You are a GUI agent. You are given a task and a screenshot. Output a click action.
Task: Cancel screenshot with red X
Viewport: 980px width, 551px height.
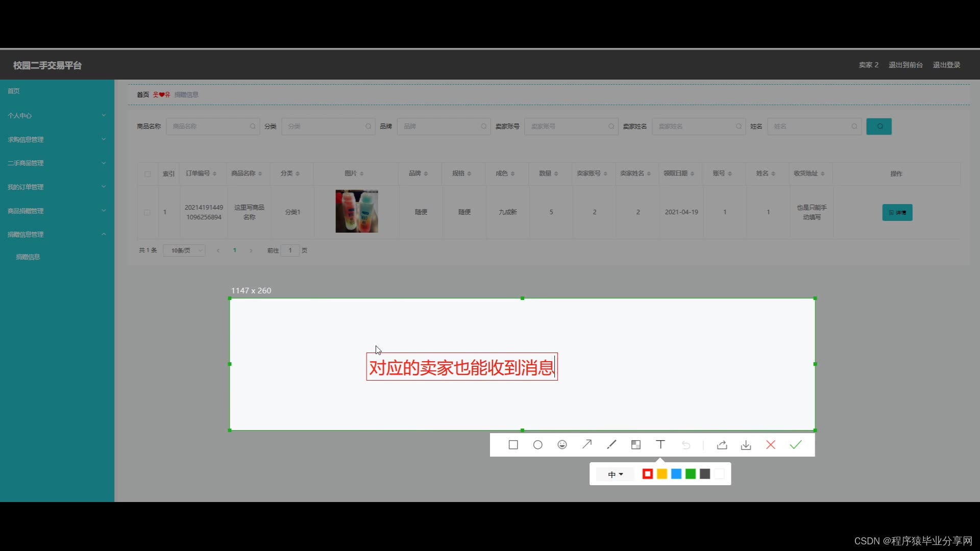click(x=771, y=445)
